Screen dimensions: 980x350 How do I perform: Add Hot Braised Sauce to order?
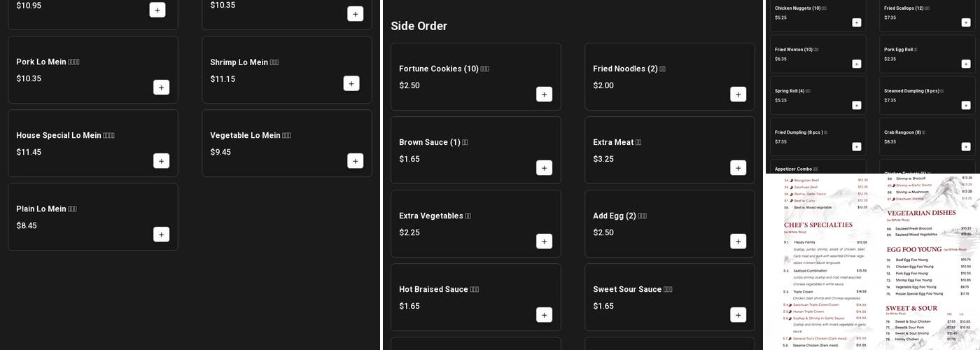tap(544, 315)
